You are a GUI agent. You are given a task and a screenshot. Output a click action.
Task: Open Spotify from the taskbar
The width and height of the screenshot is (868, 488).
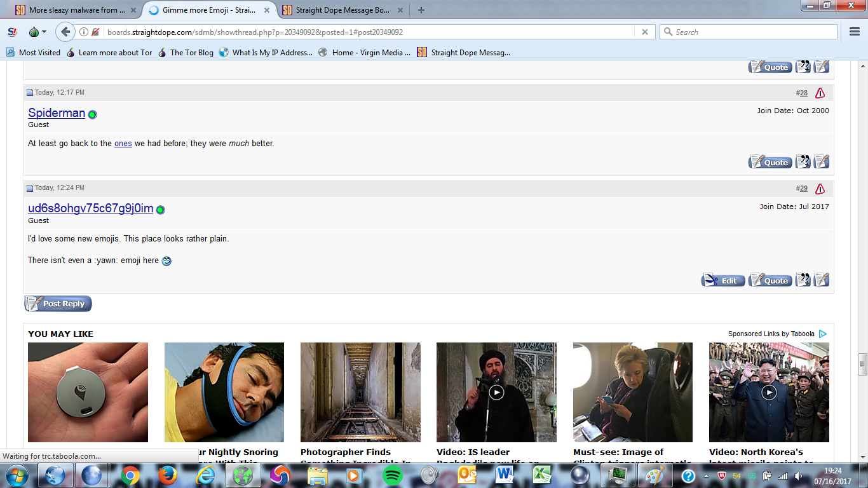pyautogui.click(x=393, y=477)
